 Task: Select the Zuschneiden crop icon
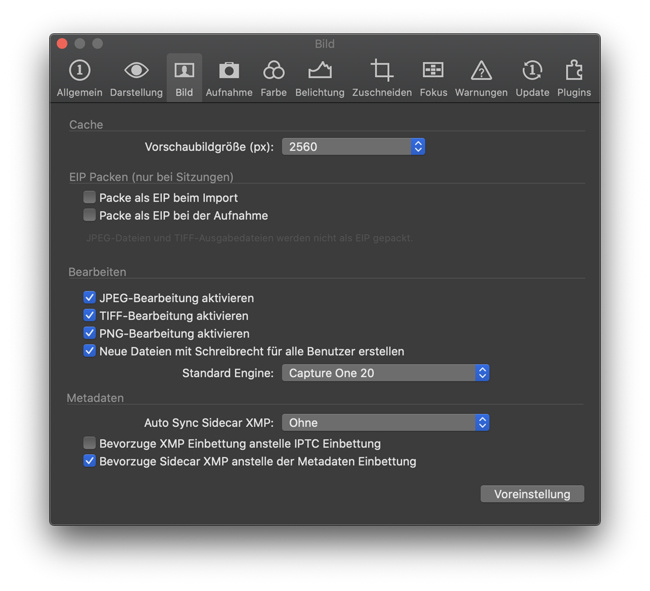[381, 71]
